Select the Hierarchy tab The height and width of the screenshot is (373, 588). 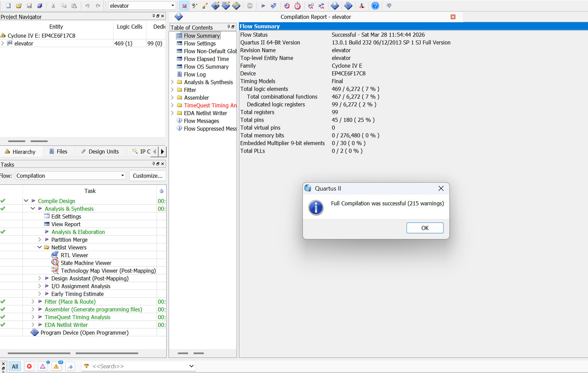(20, 152)
